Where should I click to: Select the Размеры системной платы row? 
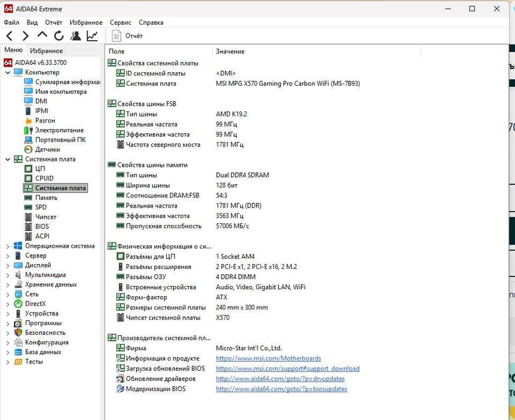[x=192, y=307]
